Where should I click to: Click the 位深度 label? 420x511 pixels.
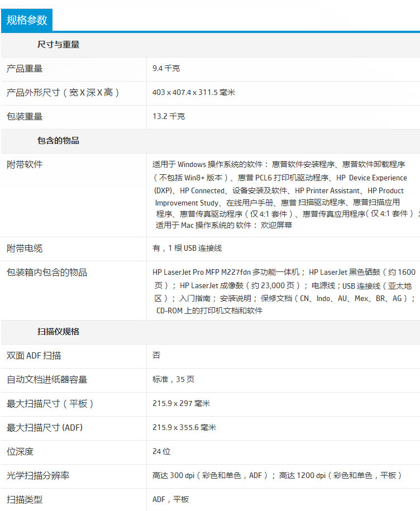click(x=20, y=452)
